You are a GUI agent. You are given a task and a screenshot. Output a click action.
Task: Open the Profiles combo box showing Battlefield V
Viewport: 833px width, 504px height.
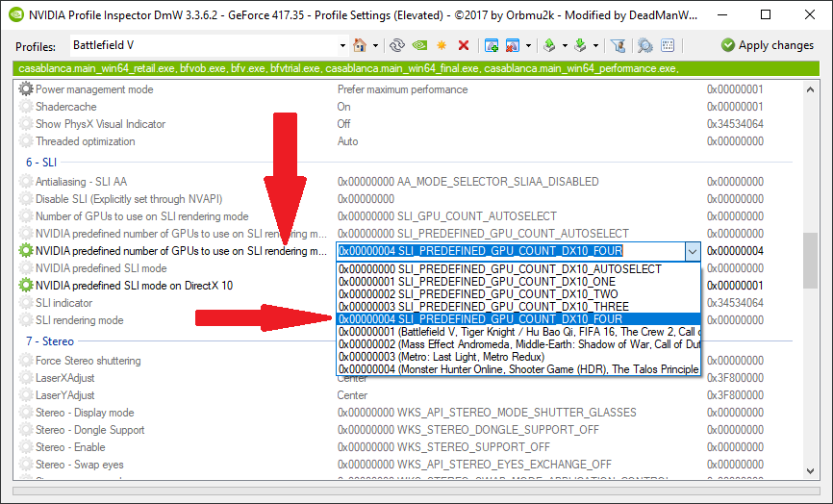click(210, 45)
